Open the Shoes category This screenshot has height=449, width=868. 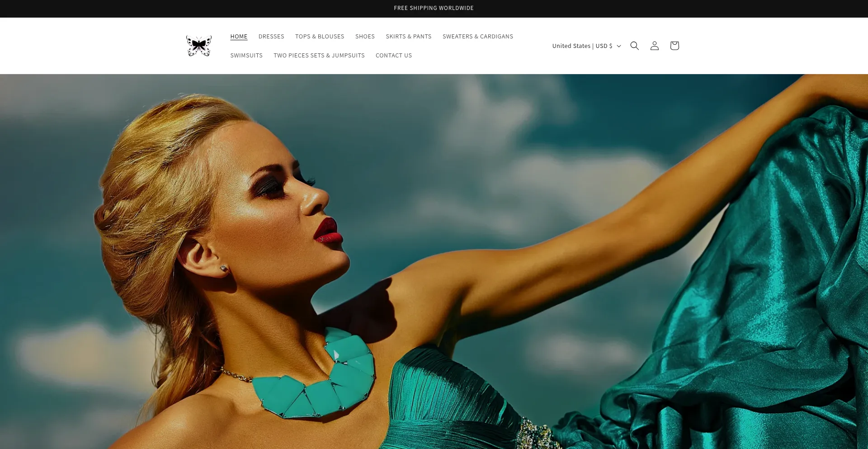tap(365, 37)
